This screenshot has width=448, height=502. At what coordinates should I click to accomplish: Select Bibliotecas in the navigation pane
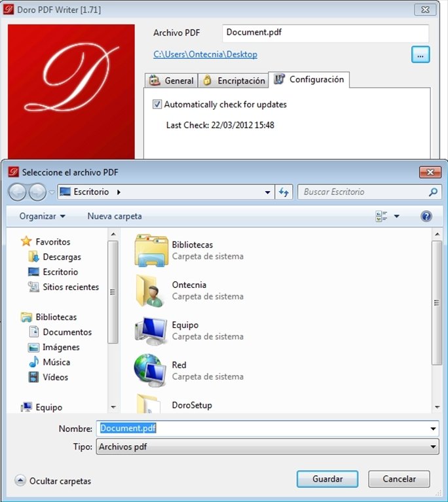point(56,317)
